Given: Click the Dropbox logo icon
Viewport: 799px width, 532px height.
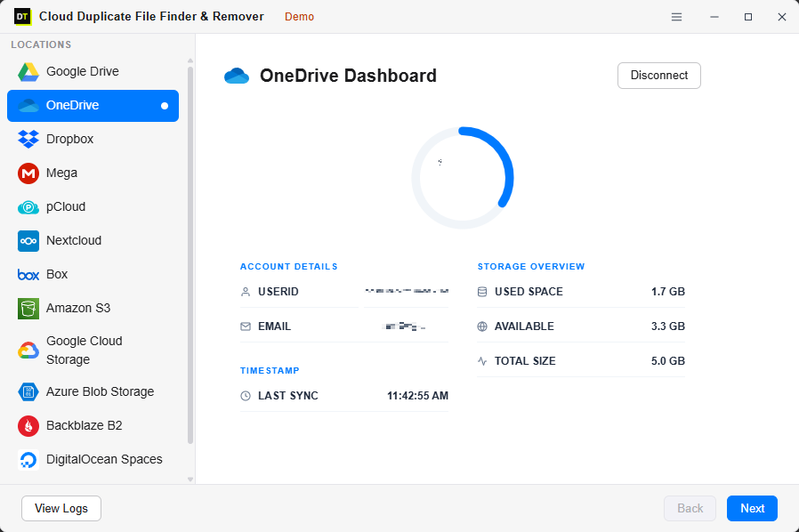Looking at the screenshot, I should click(28, 139).
